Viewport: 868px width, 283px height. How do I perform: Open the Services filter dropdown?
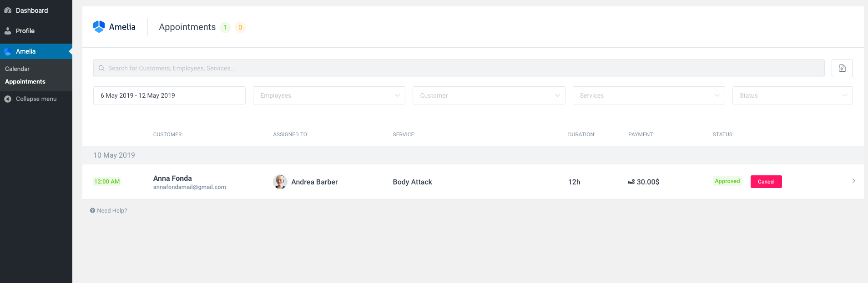[649, 95]
